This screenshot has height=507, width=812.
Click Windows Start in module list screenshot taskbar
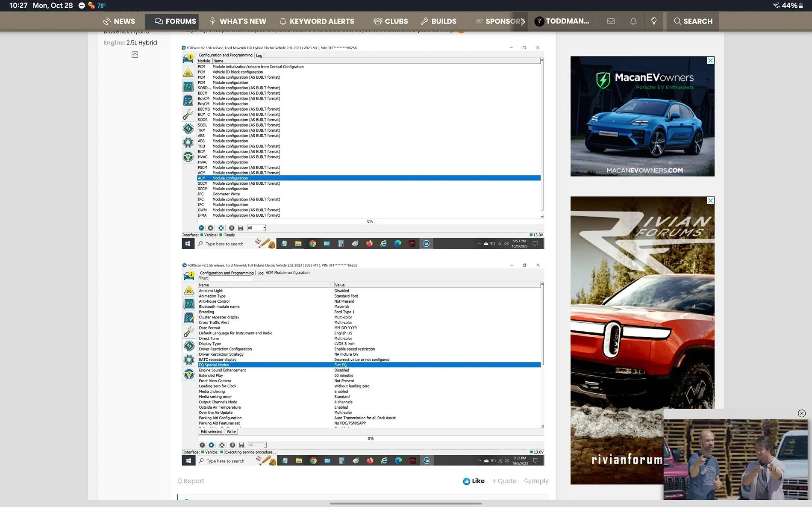coord(188,244)
